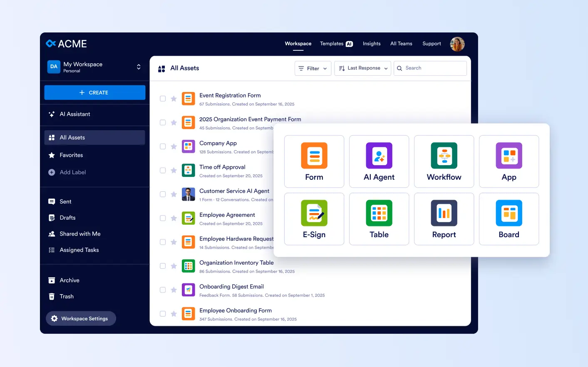Open the Board asset type icon
Image resolution: width=588 pixels, height=367 pixels.
tap(509, 213)
